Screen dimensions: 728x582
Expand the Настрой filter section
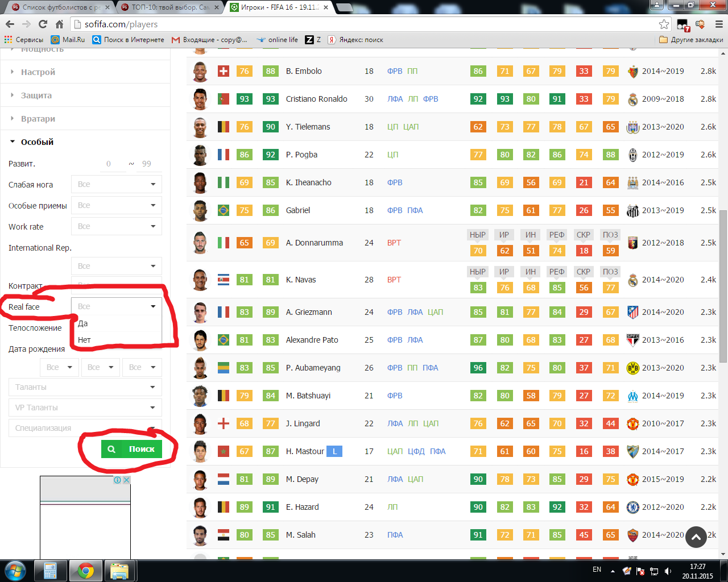[38, 72]
